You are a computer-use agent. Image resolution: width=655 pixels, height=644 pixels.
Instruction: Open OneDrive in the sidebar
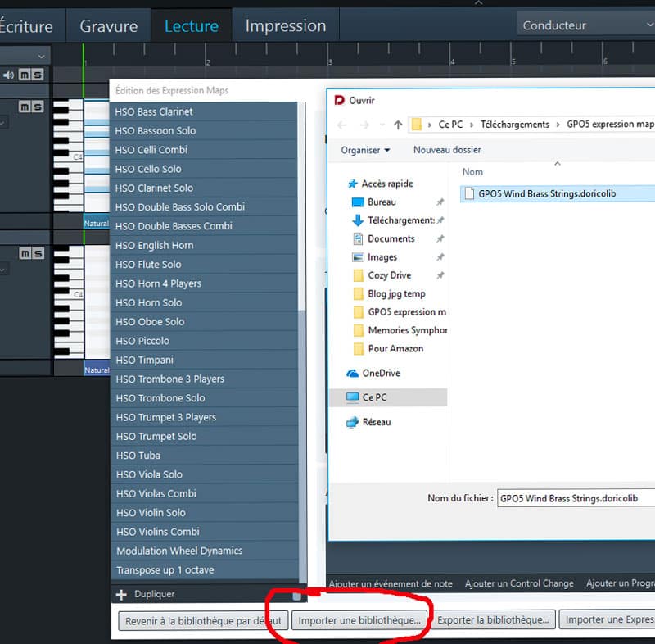click(x=381, y=373)
